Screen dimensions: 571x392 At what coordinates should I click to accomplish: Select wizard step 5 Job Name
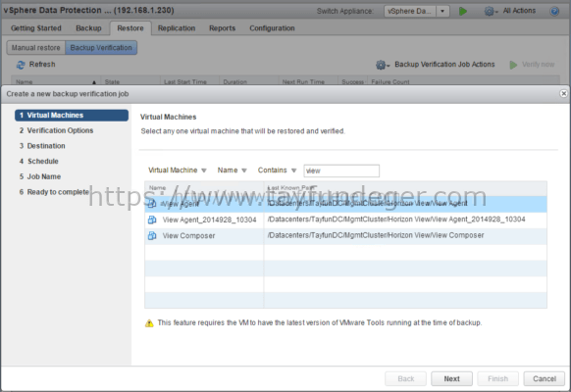pyautogui.click(x=40, y=176)
